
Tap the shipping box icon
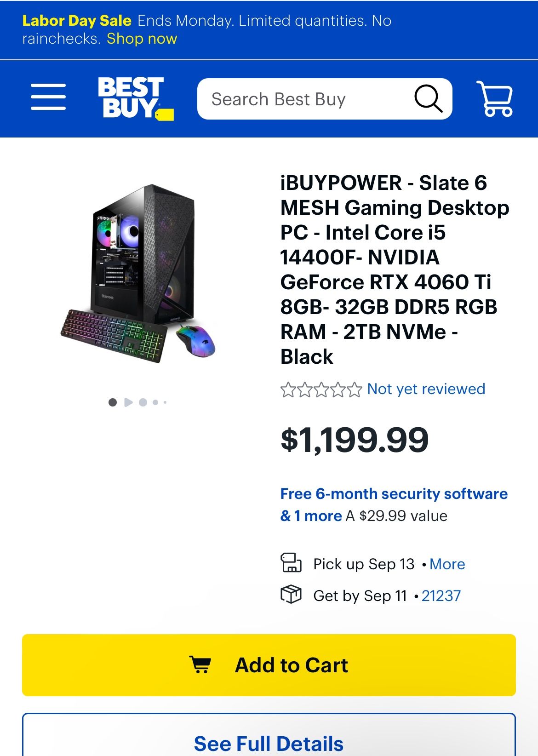tap(291, 594)
